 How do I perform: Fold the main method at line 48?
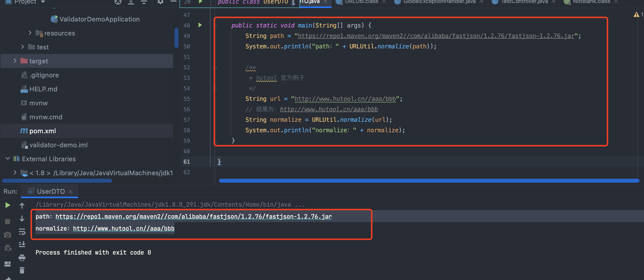pyautogui.click(x=215, y=25)
